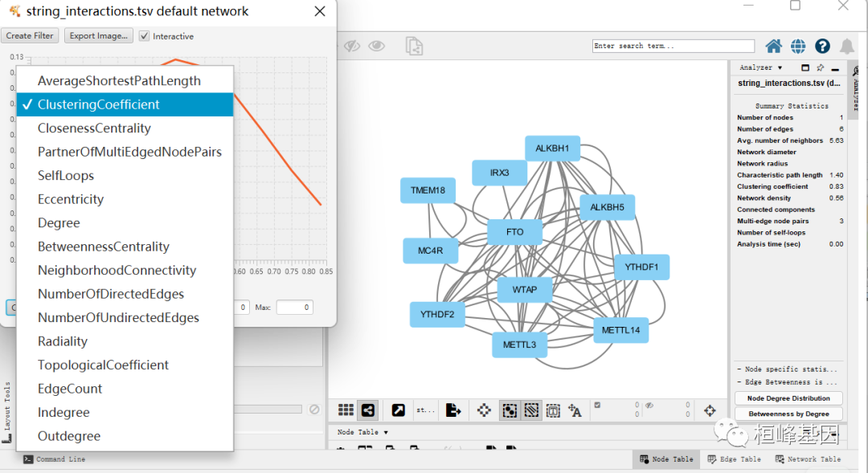Toggle the share network view icon
This screenshot has height=473, width=868.
367,410
